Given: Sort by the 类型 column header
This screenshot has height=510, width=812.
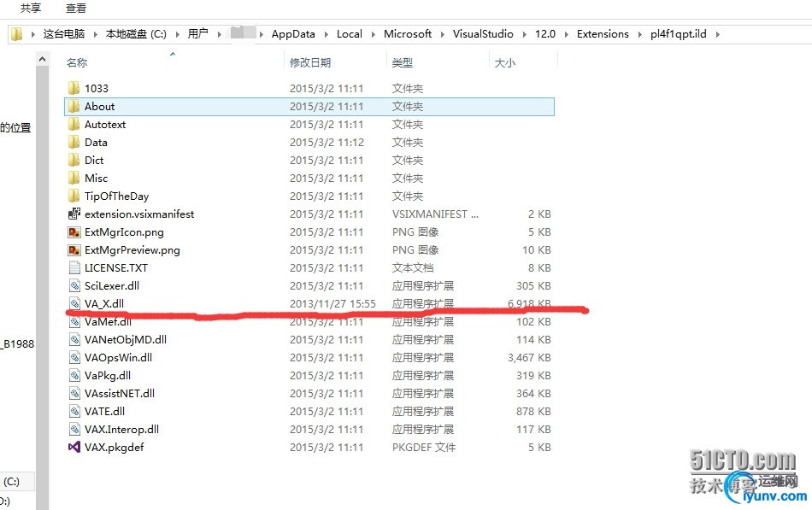Looking at the screenshot, I should (402, 62).
